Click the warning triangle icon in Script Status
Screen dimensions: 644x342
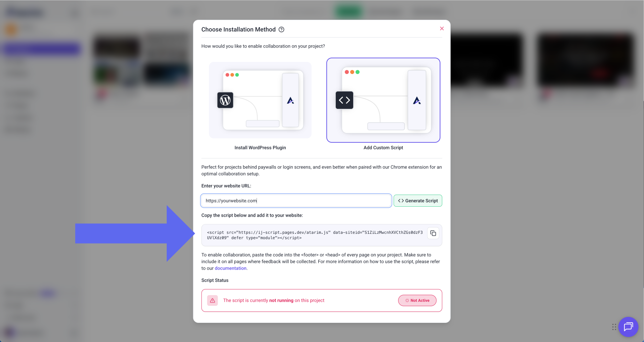coord(212,300)
